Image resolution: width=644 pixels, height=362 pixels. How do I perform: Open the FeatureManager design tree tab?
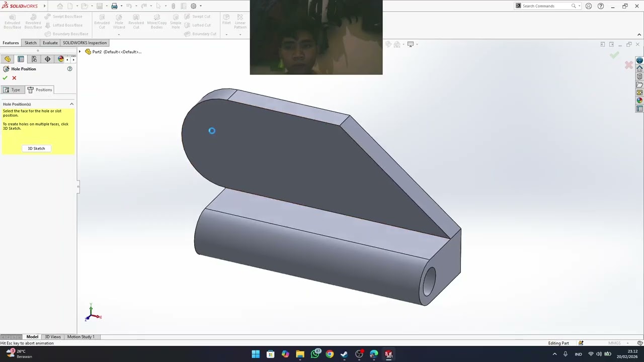click(x=8, y=59)
